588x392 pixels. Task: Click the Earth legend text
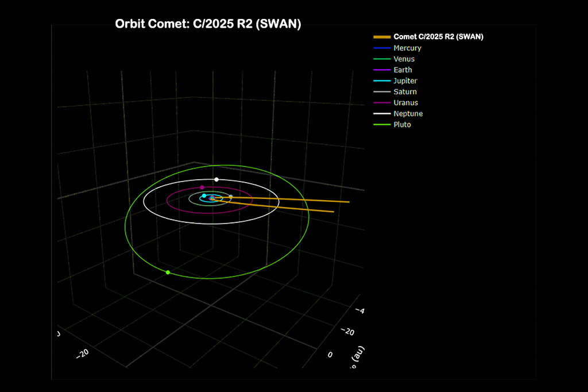403,70
